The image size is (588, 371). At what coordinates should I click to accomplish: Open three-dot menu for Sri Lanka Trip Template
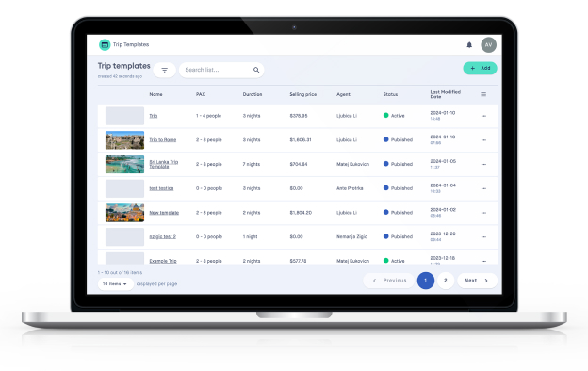pyautogui.click(x=483, y=164)
